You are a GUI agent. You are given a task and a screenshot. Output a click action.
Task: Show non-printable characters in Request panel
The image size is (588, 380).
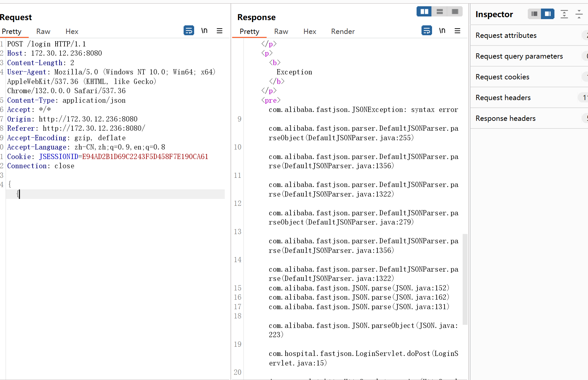click(x=204, y=31)
